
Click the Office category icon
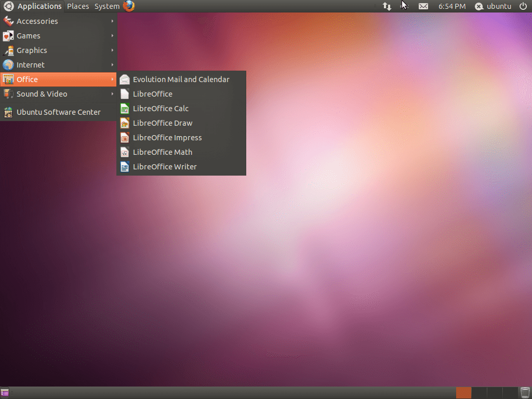coord(8,79)
